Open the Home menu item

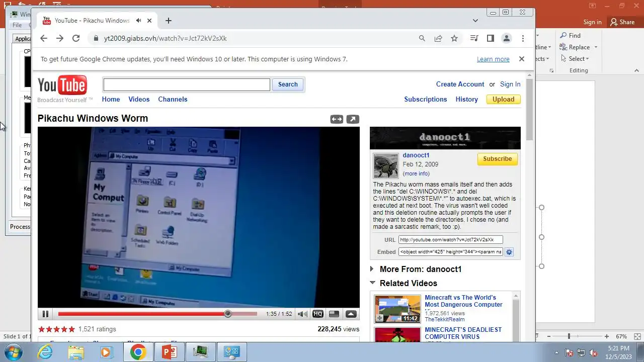coord(111,99)
